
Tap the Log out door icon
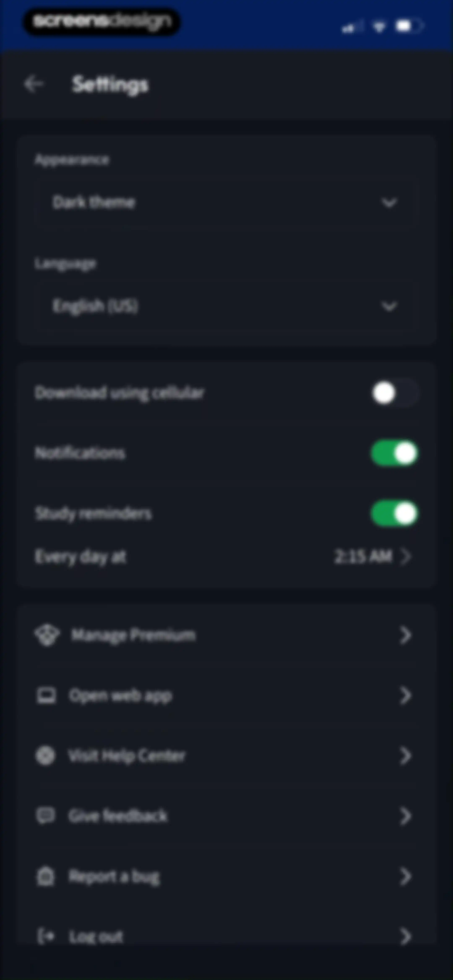(45, 936)
